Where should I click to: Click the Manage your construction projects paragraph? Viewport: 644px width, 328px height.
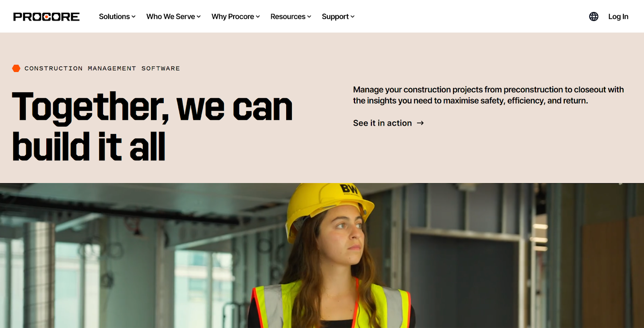[x=489, y=95]
